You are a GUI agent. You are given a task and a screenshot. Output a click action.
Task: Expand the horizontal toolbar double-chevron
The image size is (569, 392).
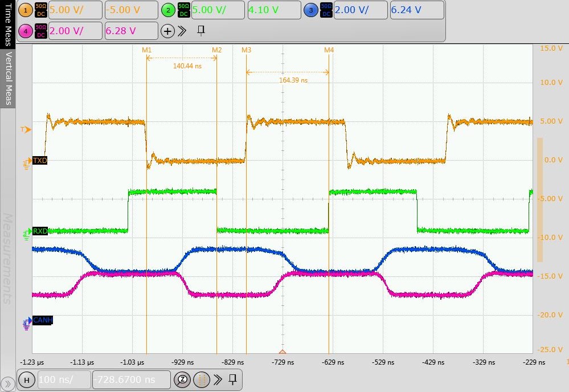tap(217, 379)
